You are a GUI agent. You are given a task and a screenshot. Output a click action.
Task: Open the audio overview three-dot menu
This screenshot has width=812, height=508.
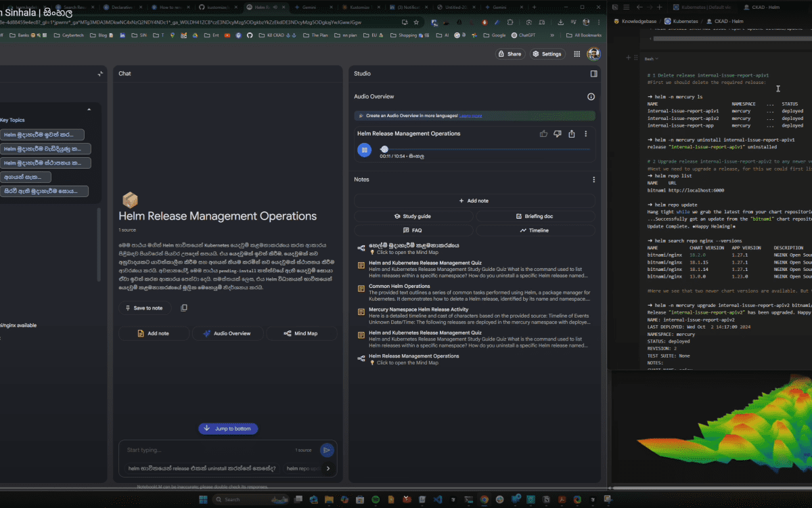[586, 133]
